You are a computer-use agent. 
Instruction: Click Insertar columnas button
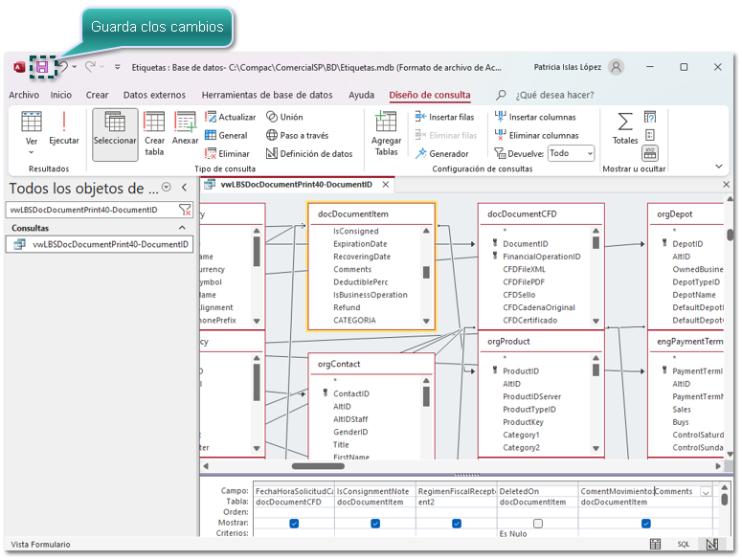point(535,117)
